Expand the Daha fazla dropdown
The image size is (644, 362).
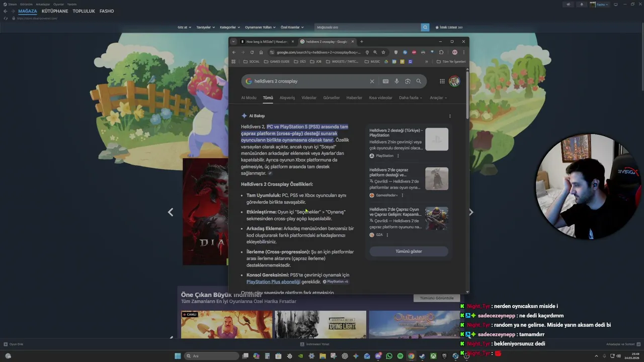[x=411, y=98]
